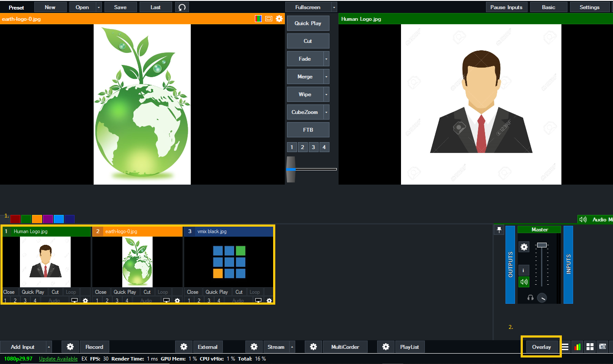Screen dimensions: 613x364
Task: Toggle the audio meter bars icon in bottom bar
Action: coord(577,347)
